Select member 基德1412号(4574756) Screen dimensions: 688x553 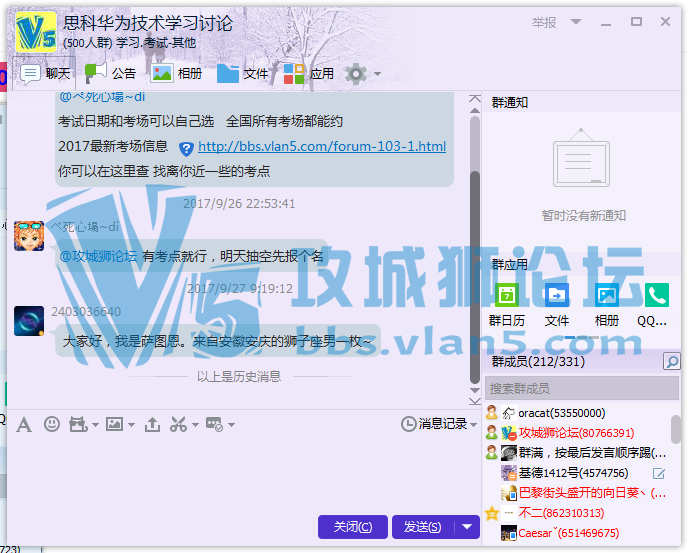(577, 473)
